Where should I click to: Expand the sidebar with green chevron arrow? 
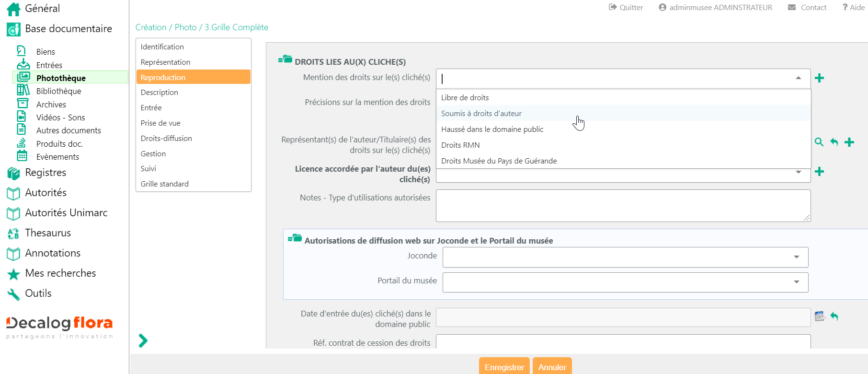[143, 340]
